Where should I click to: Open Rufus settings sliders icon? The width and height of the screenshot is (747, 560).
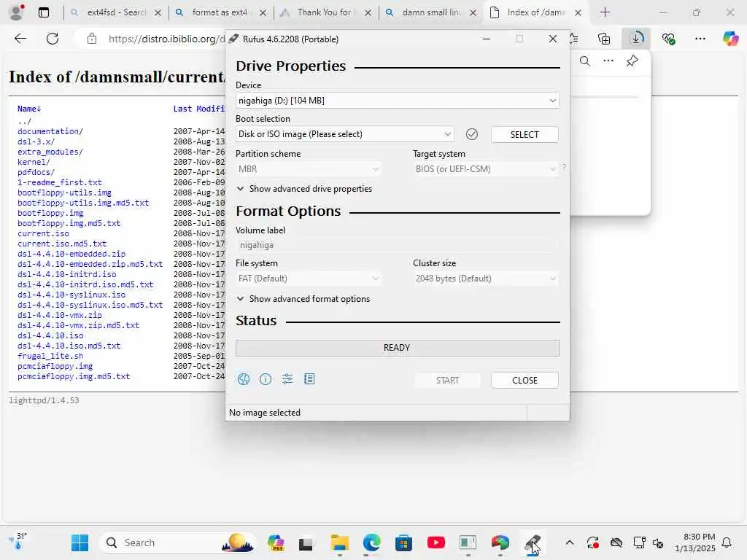coord(287,379)
